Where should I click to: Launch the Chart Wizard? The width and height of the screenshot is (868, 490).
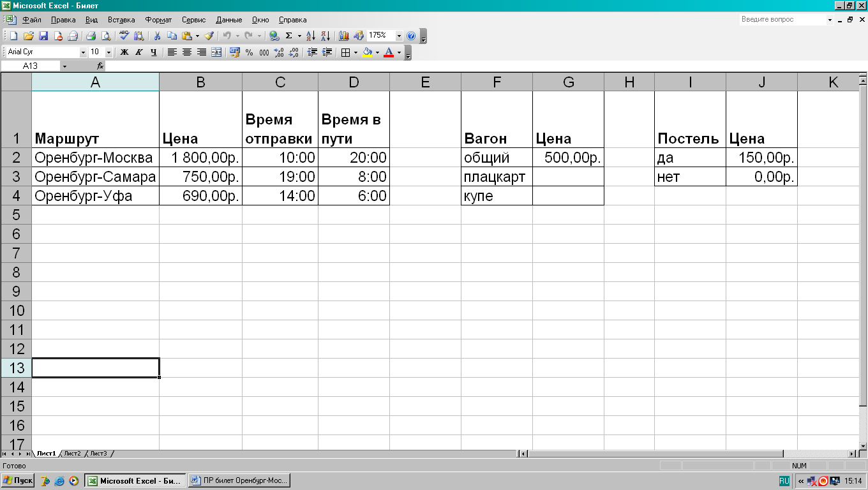tap(343, 36)
